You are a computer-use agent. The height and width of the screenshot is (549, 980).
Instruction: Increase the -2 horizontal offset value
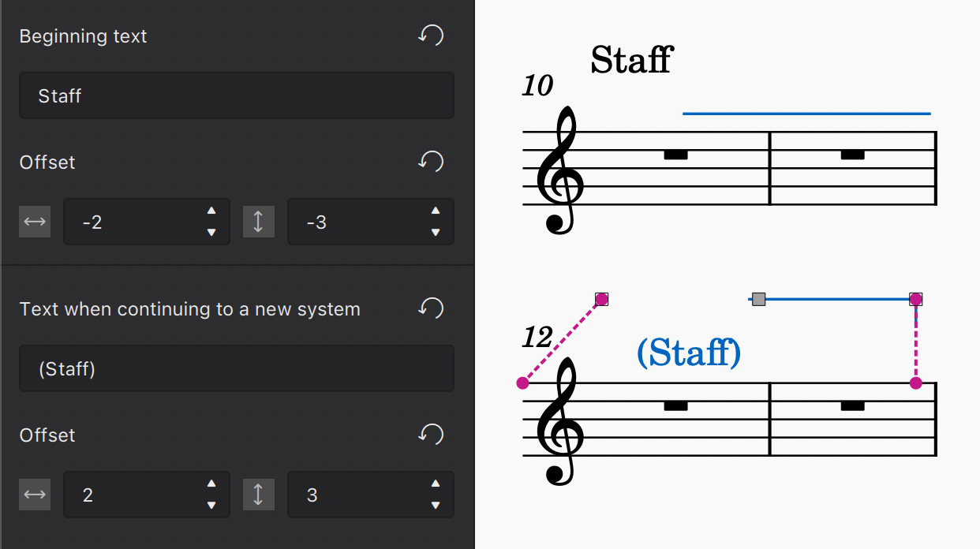(x=211, y=211)
